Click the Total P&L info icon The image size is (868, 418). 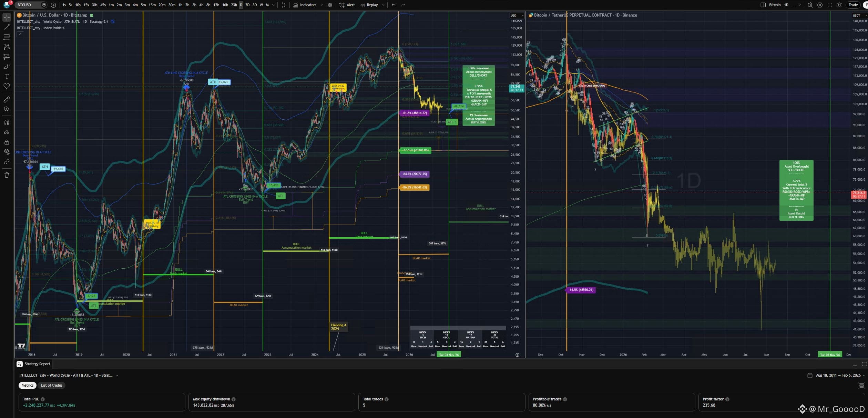pos(43,399)
